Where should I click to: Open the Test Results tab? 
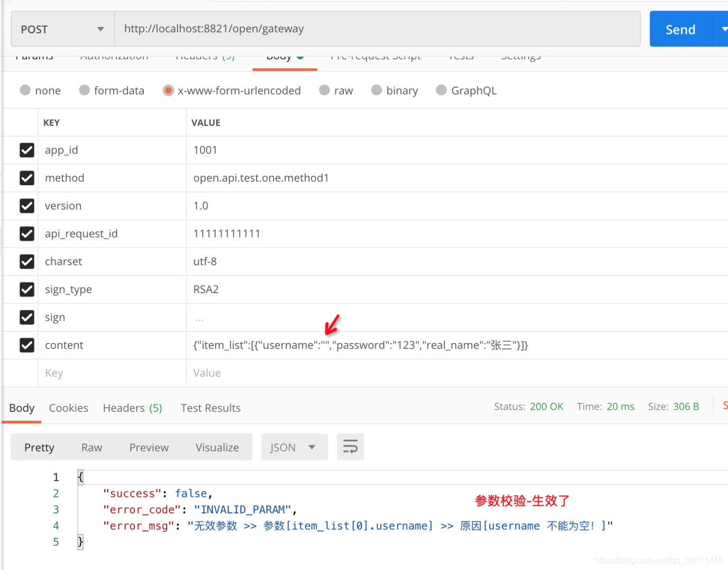click(211, 408)
